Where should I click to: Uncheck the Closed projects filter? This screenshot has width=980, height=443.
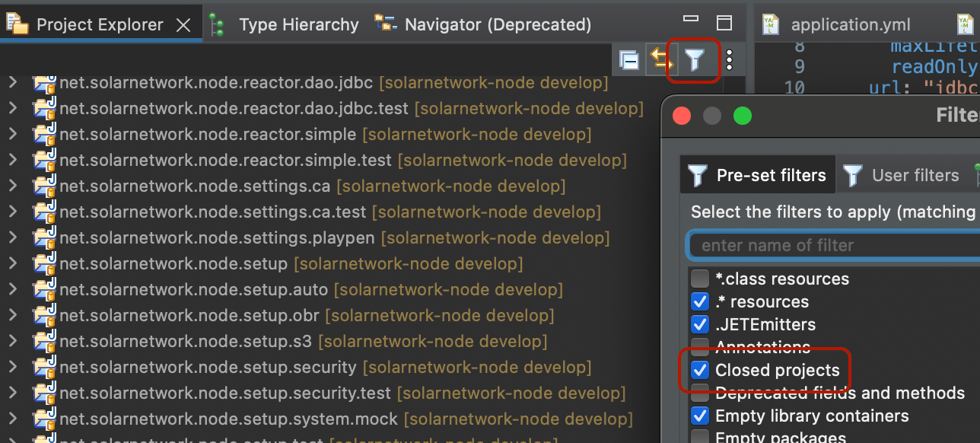(699, 370)
